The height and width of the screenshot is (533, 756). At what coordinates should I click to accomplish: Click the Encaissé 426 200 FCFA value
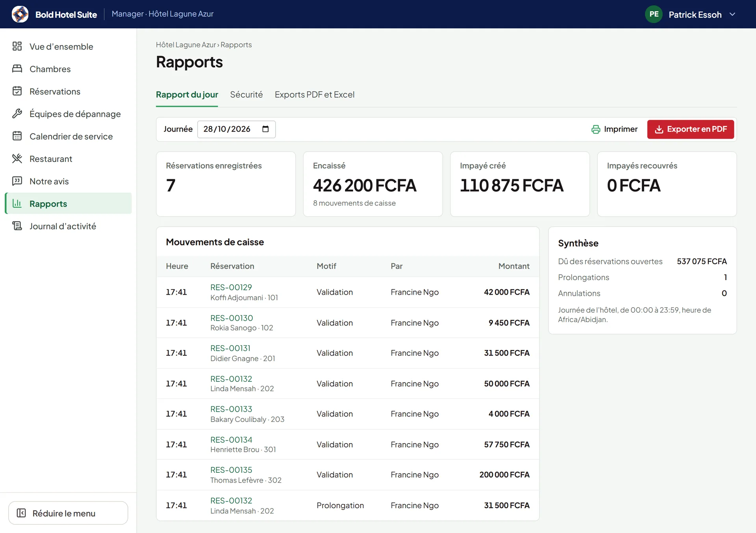365,186
